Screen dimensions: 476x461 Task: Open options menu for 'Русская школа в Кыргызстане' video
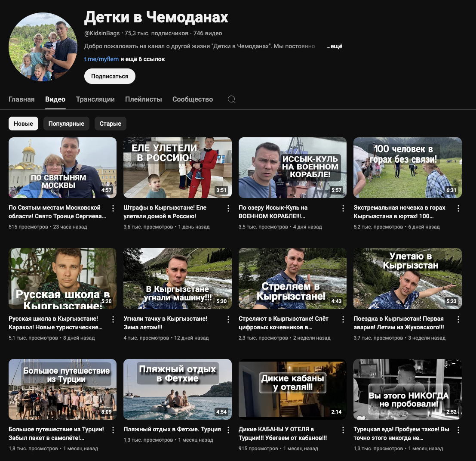[113, 319]
